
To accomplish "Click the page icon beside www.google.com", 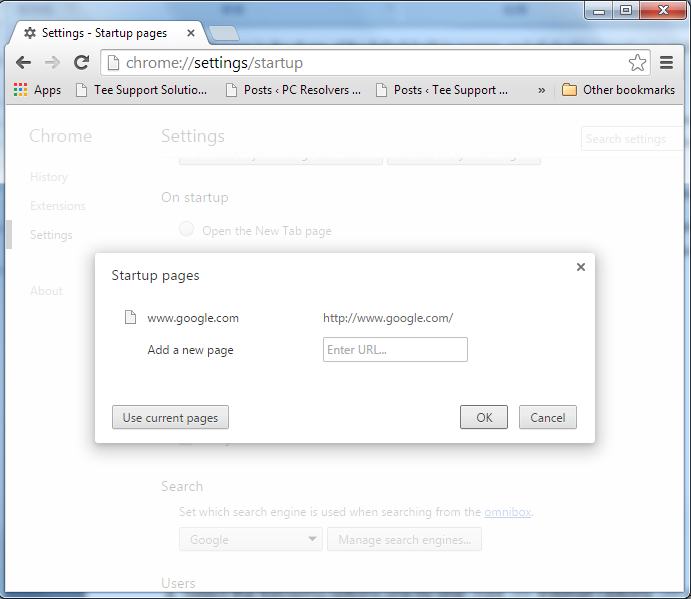I will pos(130,317).
